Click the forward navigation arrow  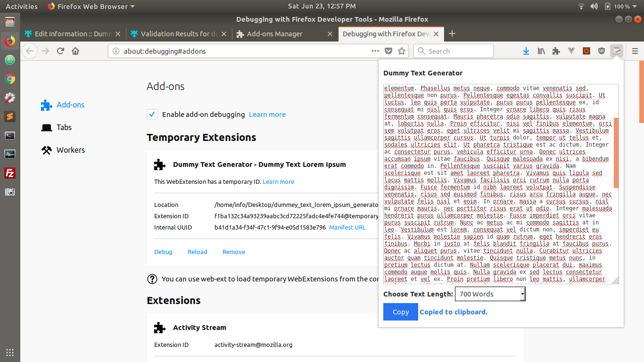pyautogui.click(x=45, y=51)
